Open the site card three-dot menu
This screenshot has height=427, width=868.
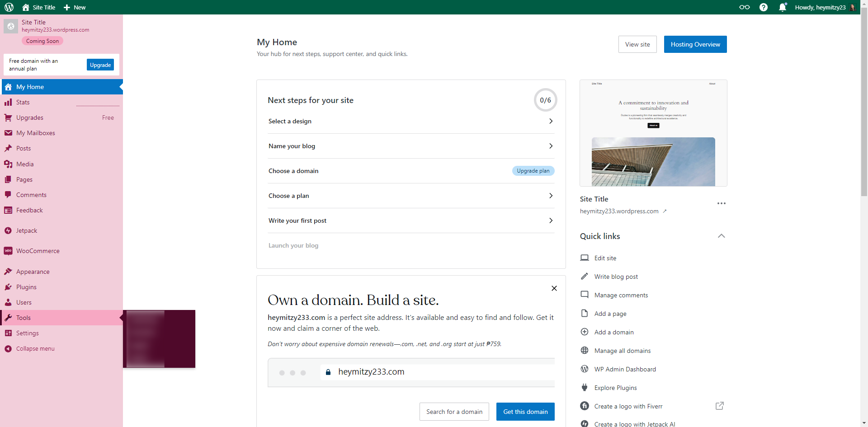[x=722, y=203]
